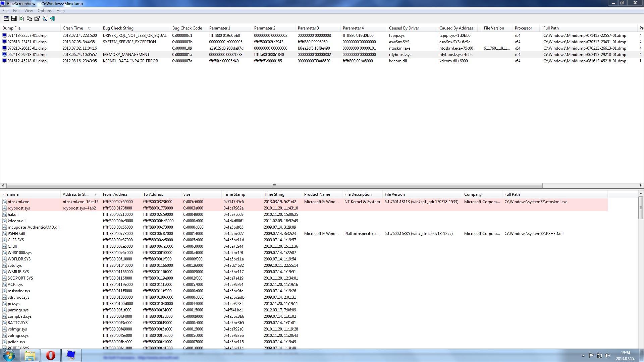This screenshot has width=644, height=362.
Task: Open the File menu
Action: tap(5, 11)
